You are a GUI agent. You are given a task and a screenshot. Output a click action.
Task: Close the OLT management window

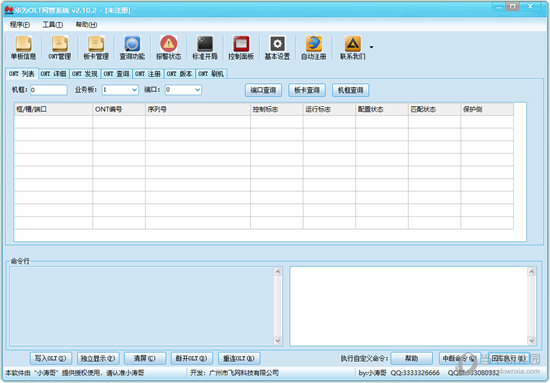[530, 7]
